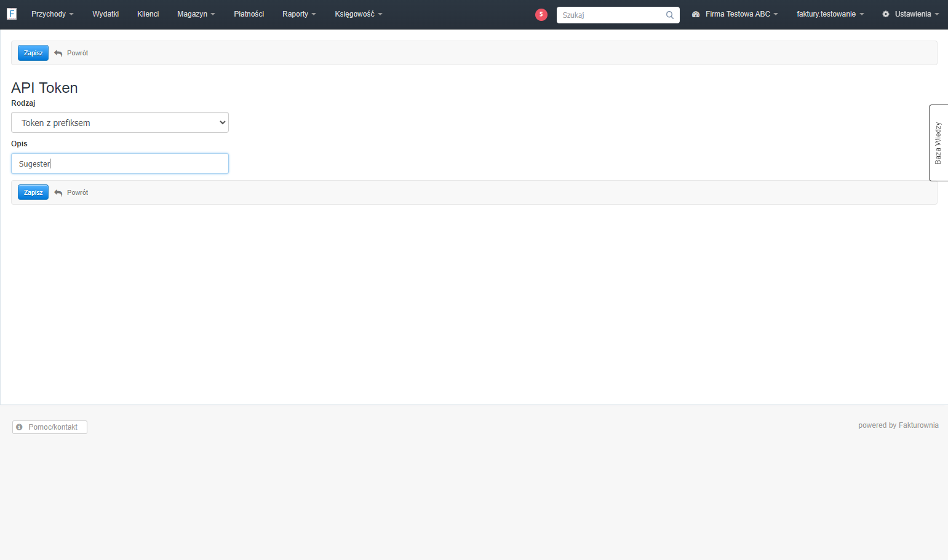Open the Fakturownia logo home icon
The image size is (948, 560).
(12, 14)
